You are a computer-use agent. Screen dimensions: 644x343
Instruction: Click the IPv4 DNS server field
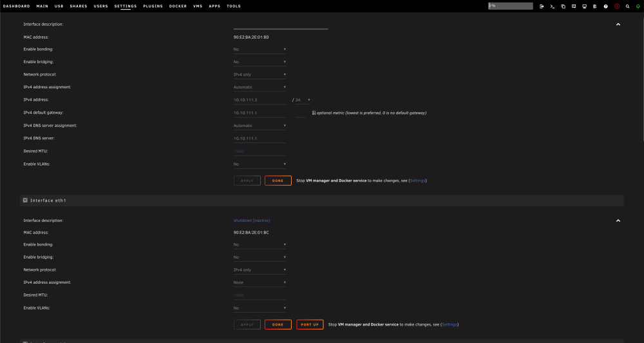[x=260, y=139]
